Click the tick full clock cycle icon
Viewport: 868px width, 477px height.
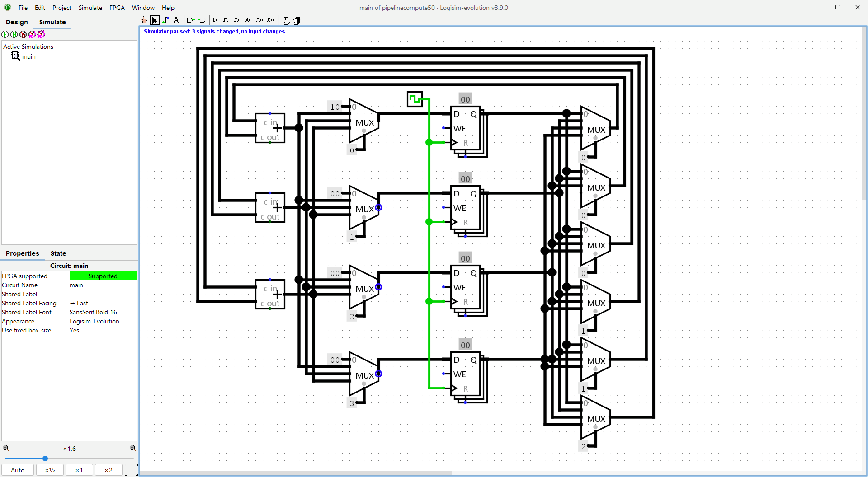pos(41,34)
